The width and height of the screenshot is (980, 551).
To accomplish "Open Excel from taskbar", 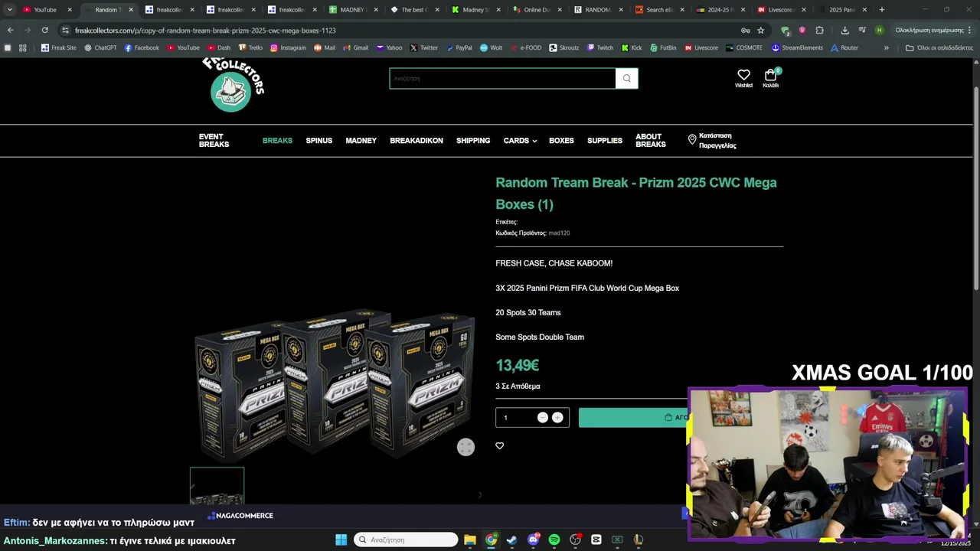I will click(617, 540).
